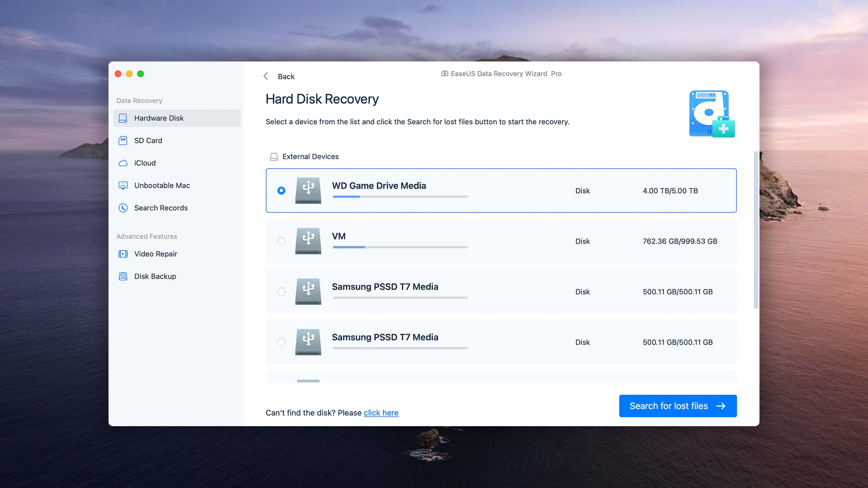Screen dimensions: 868x488
Task: Click first Samsung PSSD T7 drive icon
Action: [308, 291]
